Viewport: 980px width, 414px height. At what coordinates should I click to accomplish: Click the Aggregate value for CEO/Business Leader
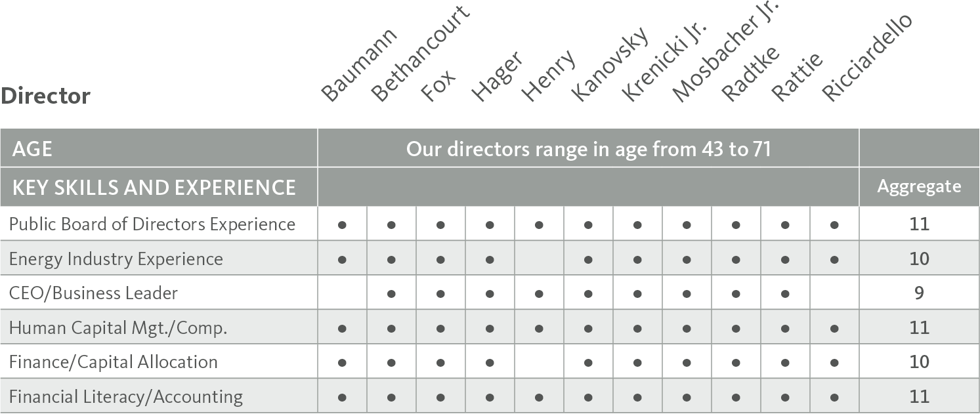coord(919,293)
